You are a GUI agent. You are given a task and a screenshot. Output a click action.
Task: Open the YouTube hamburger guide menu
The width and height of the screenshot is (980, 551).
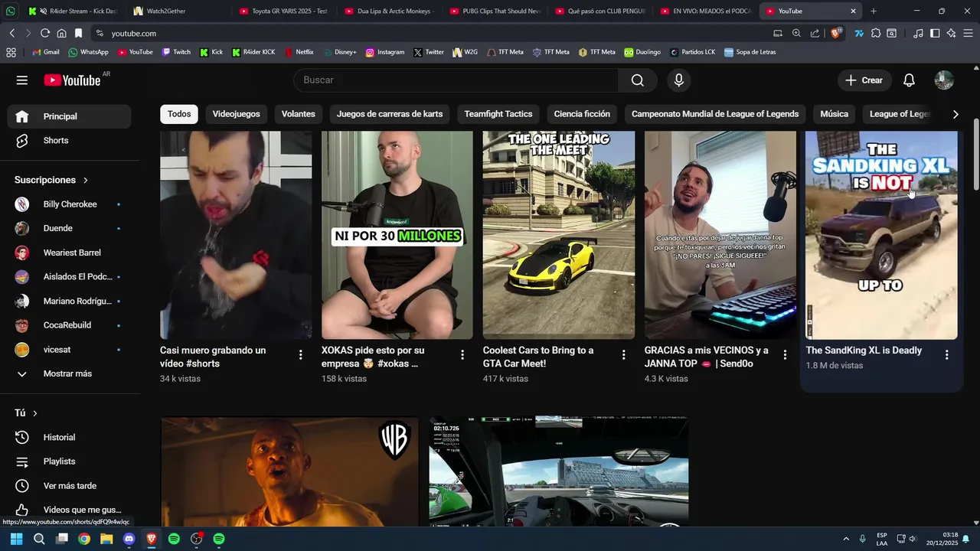click(x=22, y=80)
